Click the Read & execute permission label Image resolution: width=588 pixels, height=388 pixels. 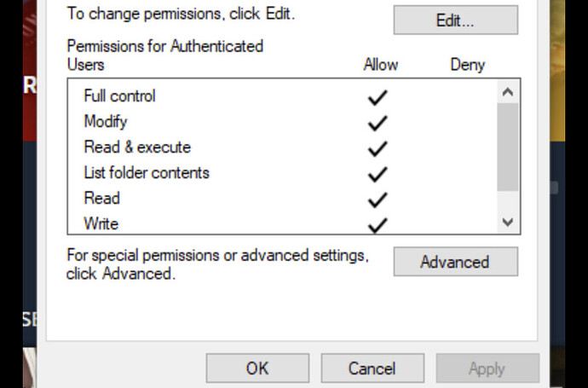(x=137, y=148)
